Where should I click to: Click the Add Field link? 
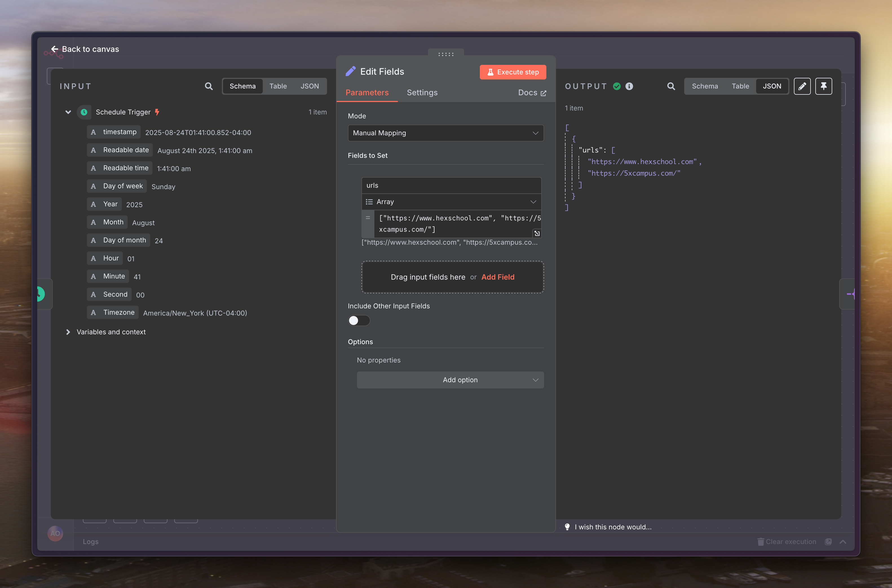498,277
